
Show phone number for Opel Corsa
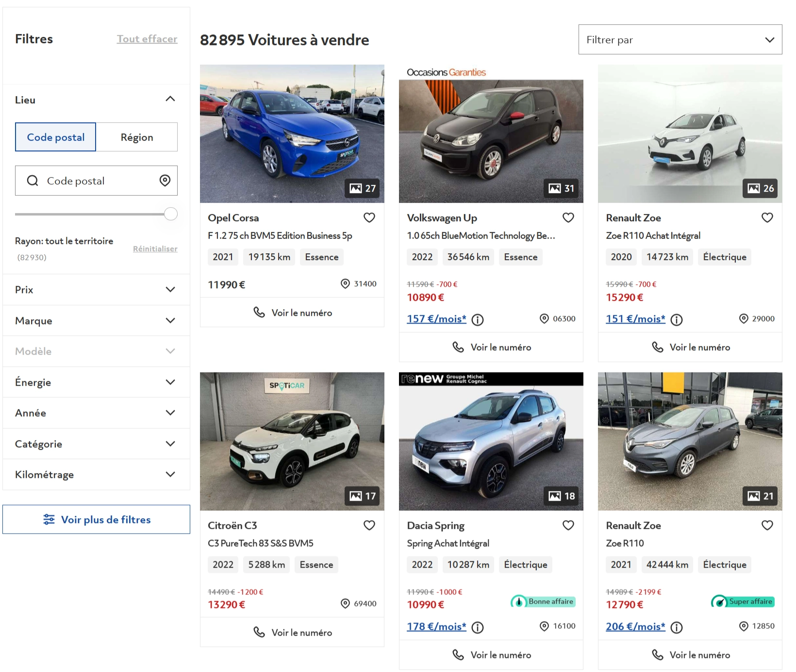click(292, 312)
